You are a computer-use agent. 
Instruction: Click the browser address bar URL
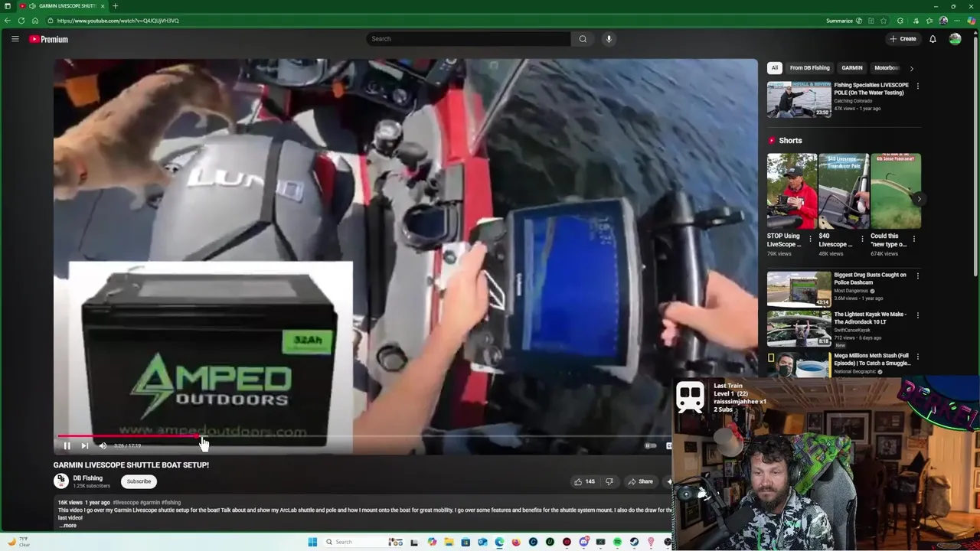click(118, 21)
